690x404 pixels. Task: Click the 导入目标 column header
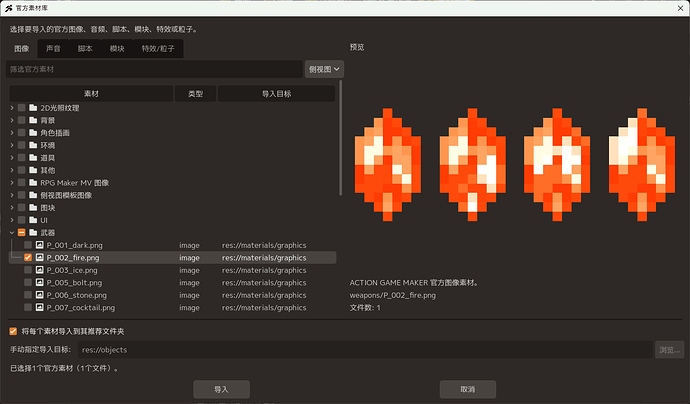pos(276,94)
